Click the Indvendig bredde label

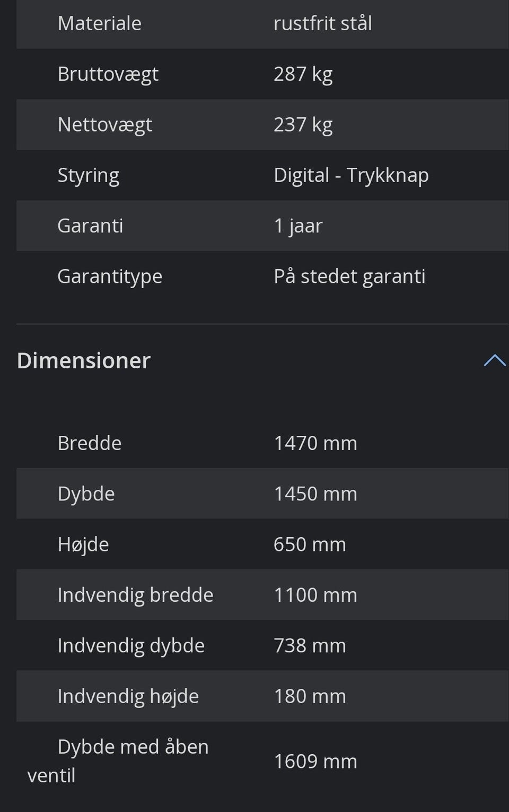135,595
